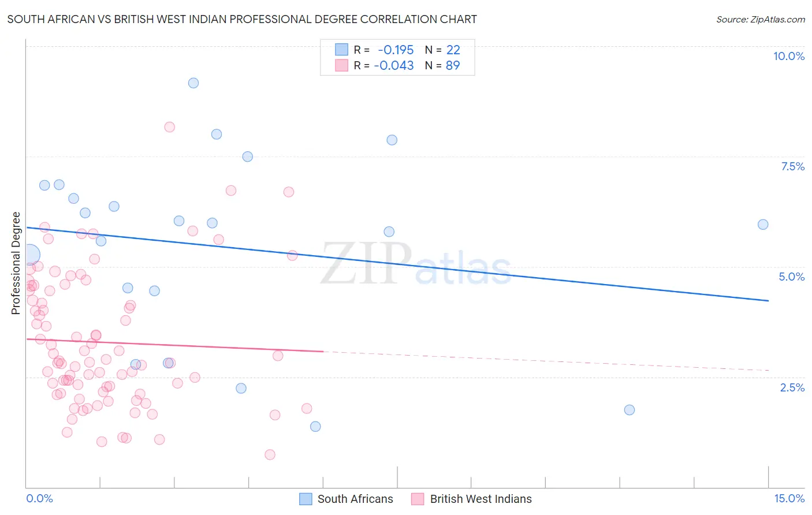Viewport: 812px width, 515px height.
Task: Click the large blue bubble at the left axis
Action: pyautogui.click(x=29, y=254)
